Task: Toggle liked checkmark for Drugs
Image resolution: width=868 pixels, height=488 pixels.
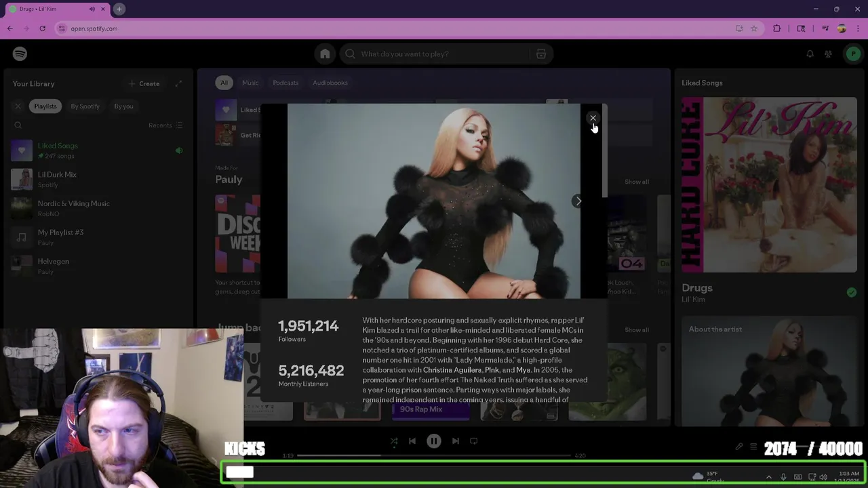Action: pos(851,292)
